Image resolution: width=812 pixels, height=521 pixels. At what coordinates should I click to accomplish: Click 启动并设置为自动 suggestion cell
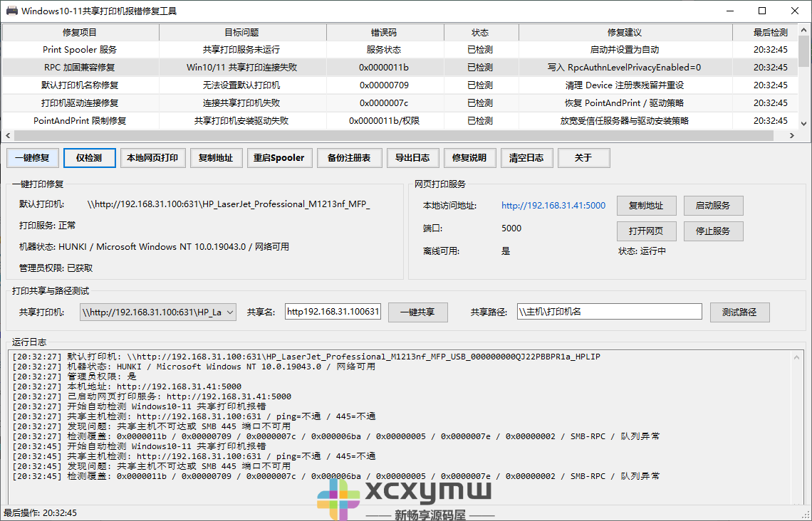point(625,50)
